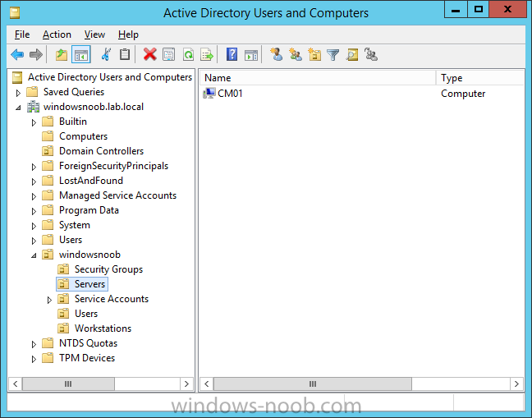Viewport: 532px width, 418px height.
Task: Click the Paste clipboard toolbar icon
Action: point(125,54)
